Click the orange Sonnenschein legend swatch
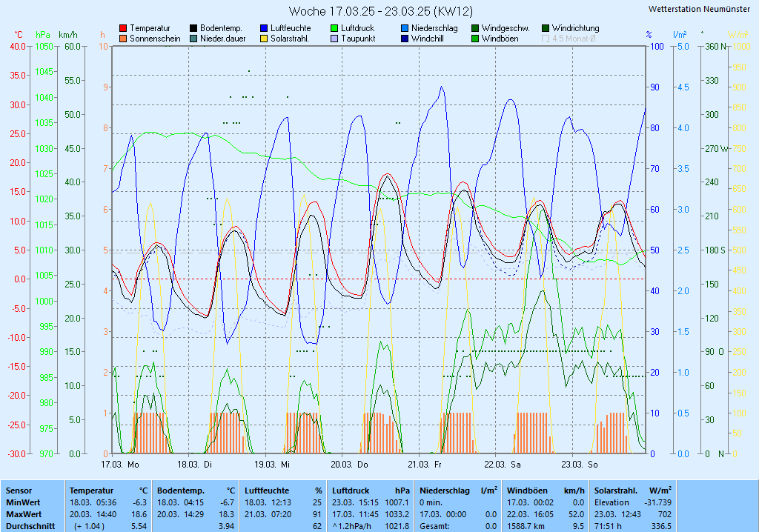This screenshot has width=759, height=532. [123, 39]
